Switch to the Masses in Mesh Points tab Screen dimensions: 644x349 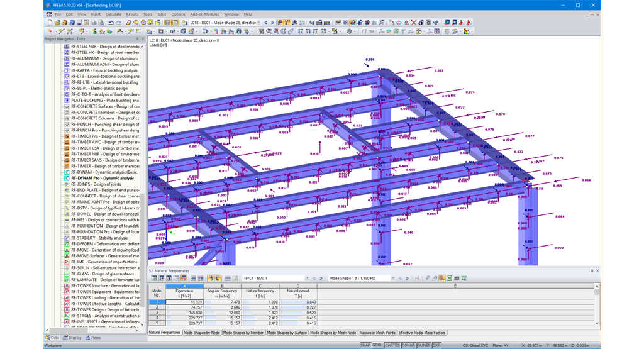tap(377, 333)
